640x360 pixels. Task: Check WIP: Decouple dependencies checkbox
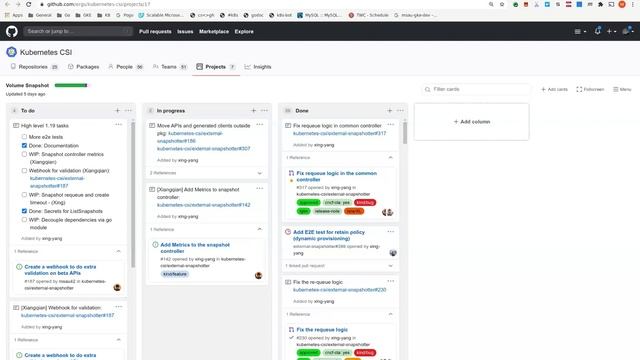coord(24,220)
